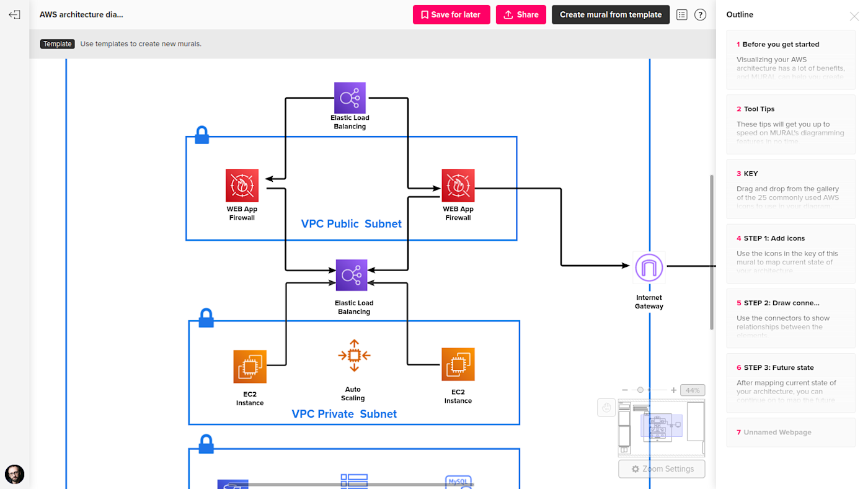Screen dimensions: 868x489
Task: Click the Share button
Action: [521, 15]
